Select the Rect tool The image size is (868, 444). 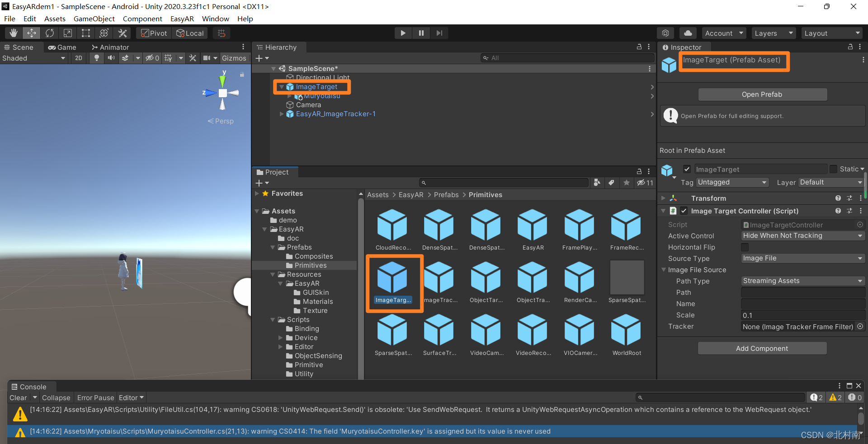point(86,33)
